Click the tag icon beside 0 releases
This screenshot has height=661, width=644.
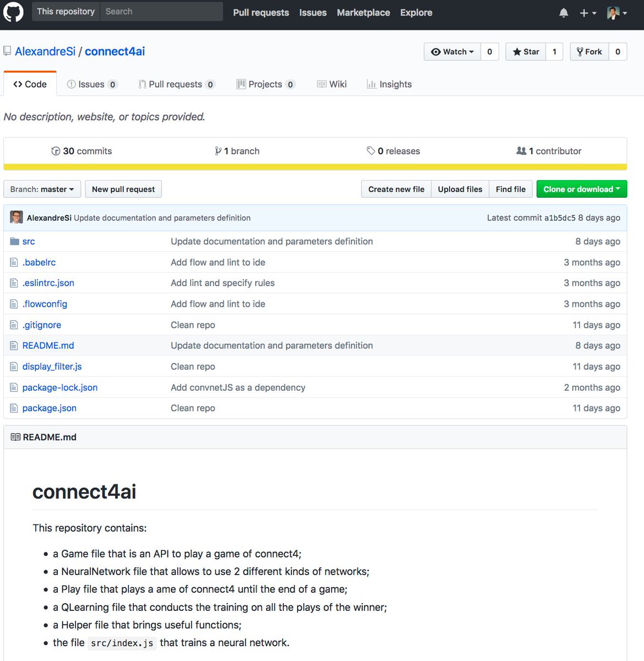click(371, 151)
